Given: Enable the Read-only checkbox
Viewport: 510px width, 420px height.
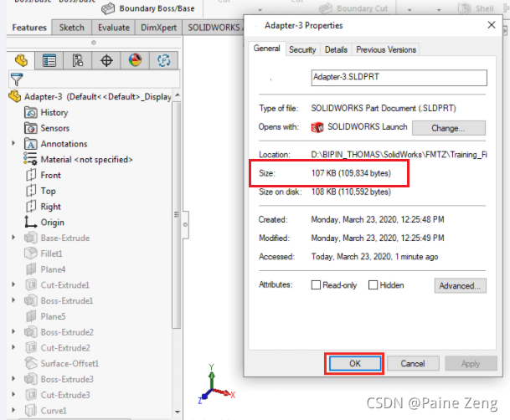Looking at the screenshot, I should coord(316,284).
